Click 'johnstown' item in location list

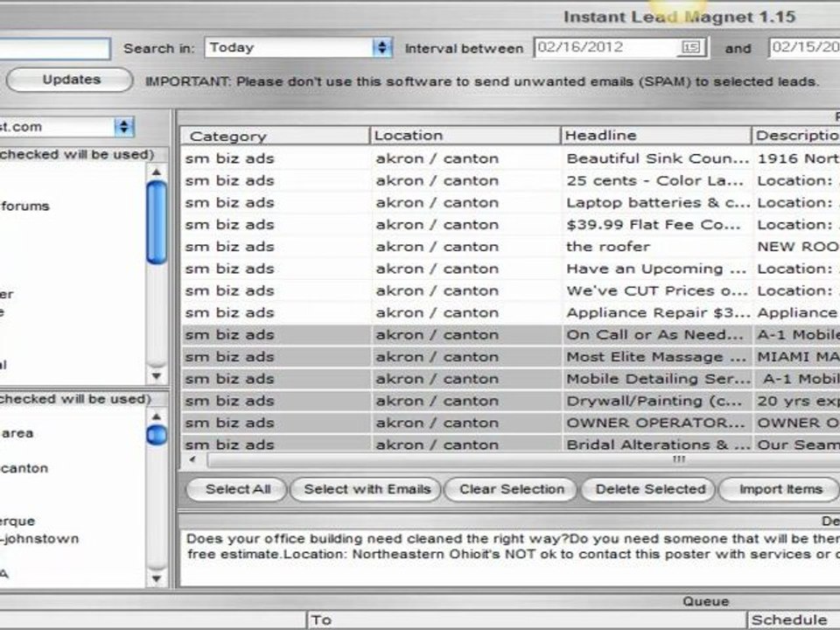[39, 539]
